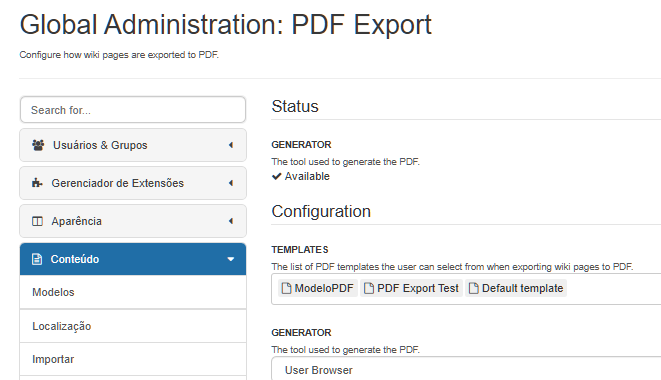Screen dimensions: 661x380
Task: Click the Status section heading
Action: point(295,106)
